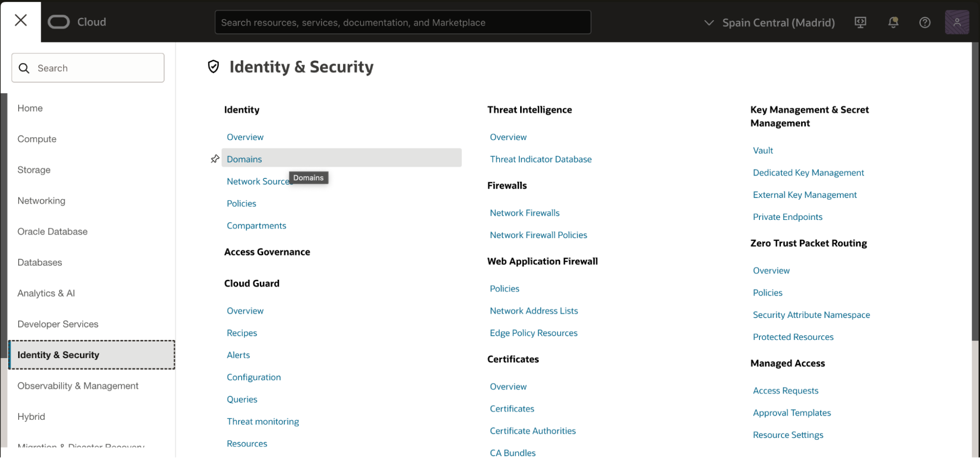Screen dimensions: 980x458
Task: Open the Certificates Overview link
Action: (x=508, y=387)
